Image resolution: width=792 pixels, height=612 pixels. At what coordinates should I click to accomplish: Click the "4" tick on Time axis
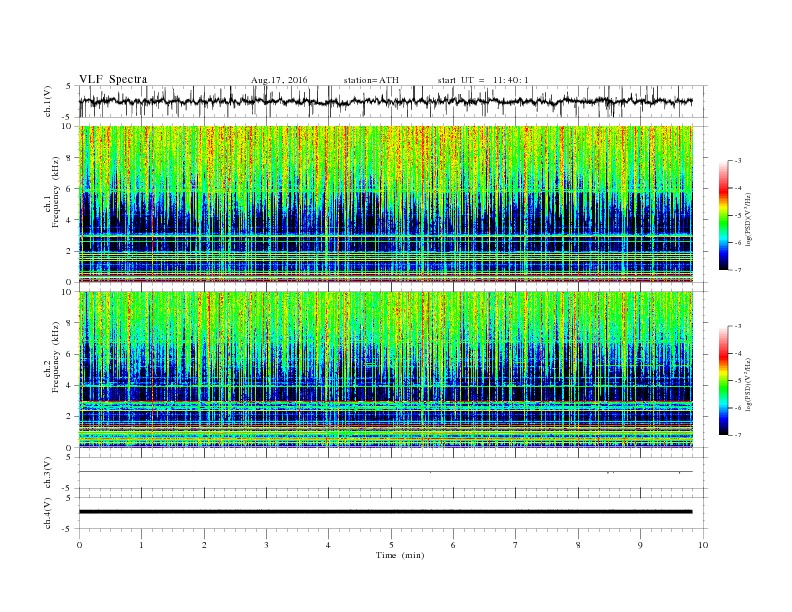328,545
